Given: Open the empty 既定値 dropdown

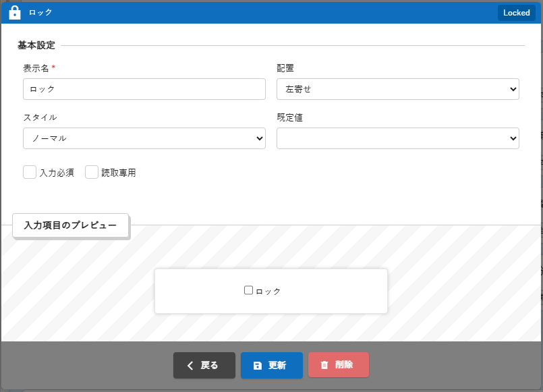Looking at the screenshot, I should pos(397,138).
